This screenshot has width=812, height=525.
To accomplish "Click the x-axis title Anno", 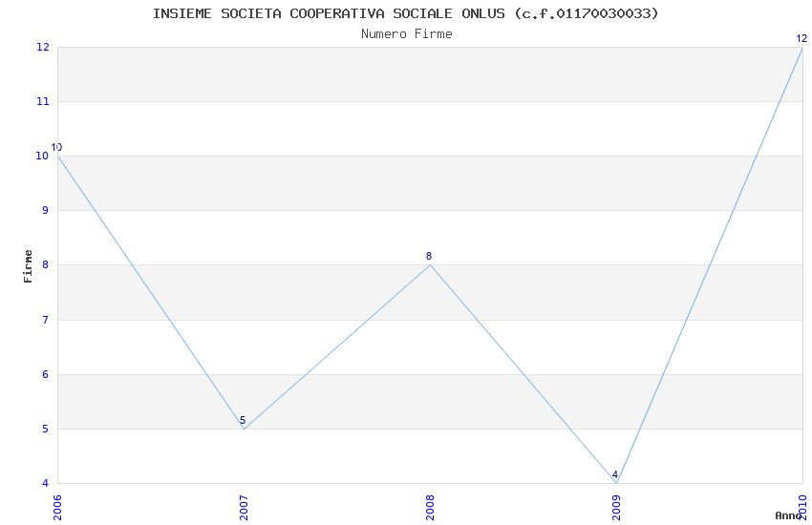I will pyautogui.click(x=788, y=515).
